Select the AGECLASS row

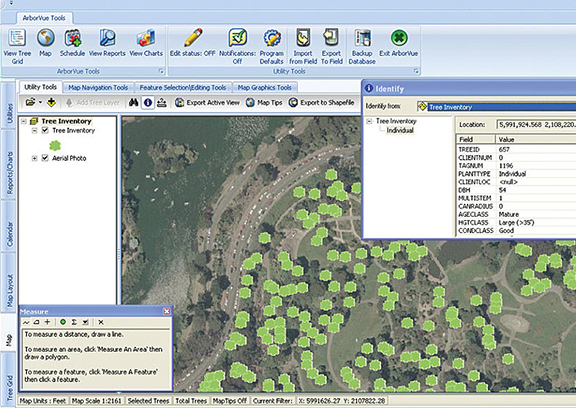tap(516, 214)
